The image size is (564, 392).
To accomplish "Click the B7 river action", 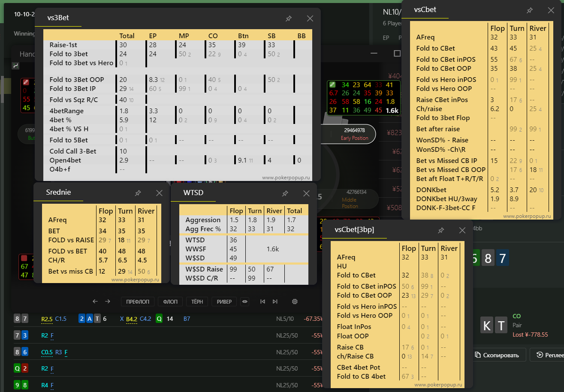I will point(187,319).
